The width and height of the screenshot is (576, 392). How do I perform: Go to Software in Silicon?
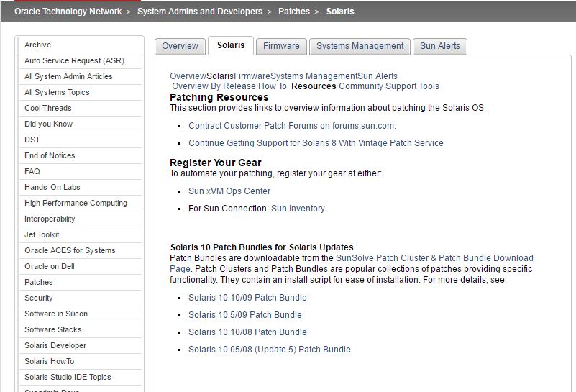[x=80, y=314]
